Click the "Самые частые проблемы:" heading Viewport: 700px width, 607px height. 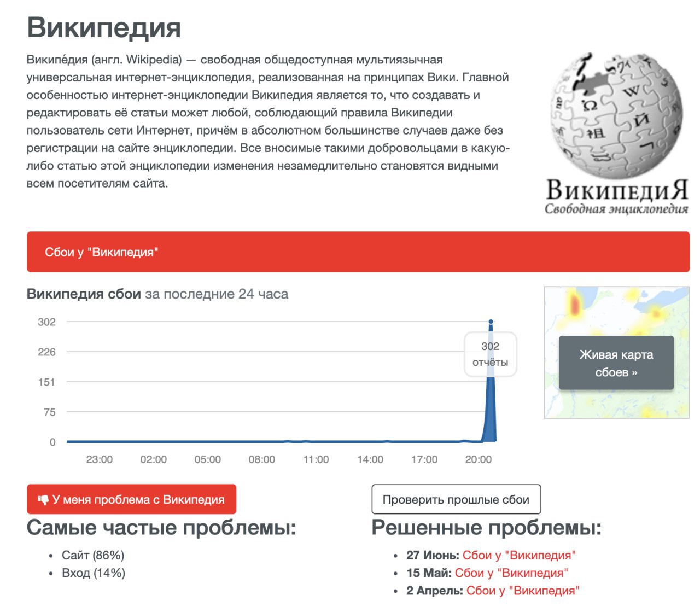(x=161, y=528)
